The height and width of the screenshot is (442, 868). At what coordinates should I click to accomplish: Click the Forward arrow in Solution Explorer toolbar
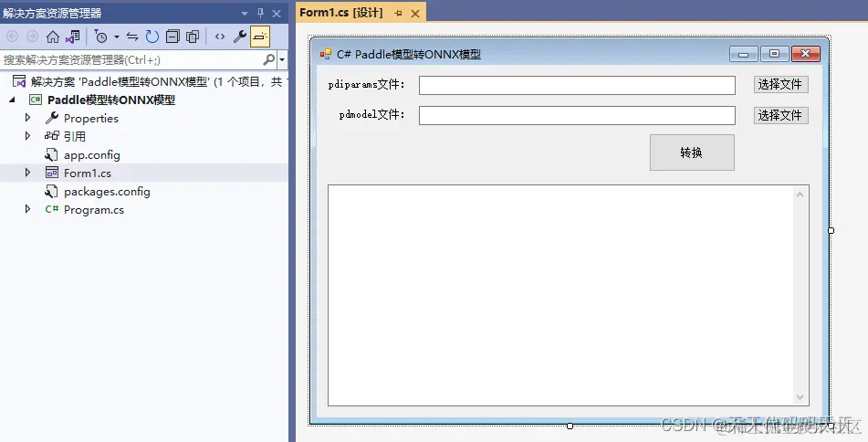(33, 37)
